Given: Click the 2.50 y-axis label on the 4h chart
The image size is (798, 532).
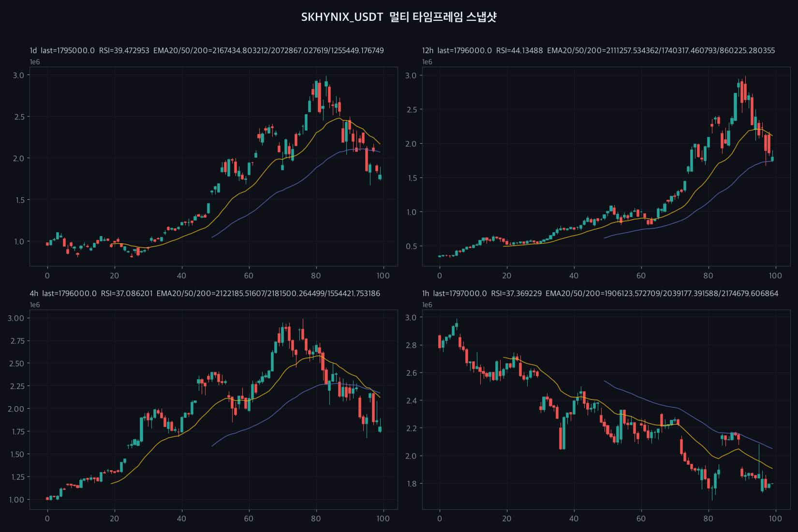Looking at the screenshot, I should pos(16,364).
